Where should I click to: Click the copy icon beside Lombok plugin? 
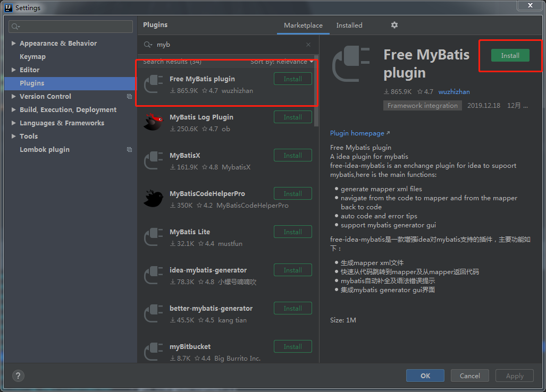coord(129,149)
